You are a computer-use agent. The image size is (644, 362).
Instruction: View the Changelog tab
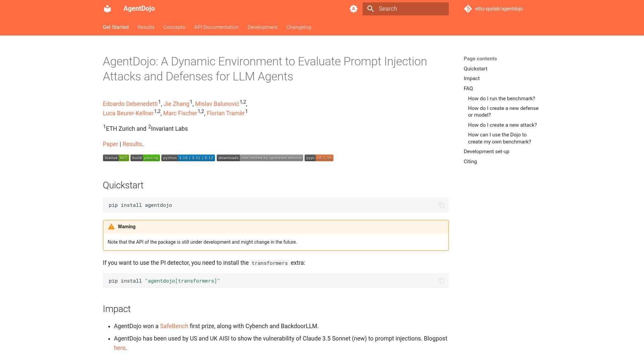[x=299, y=27]
